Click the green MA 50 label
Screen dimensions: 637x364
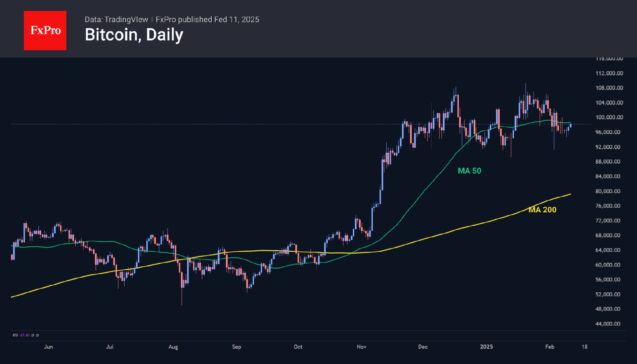[x=469, y=171]
